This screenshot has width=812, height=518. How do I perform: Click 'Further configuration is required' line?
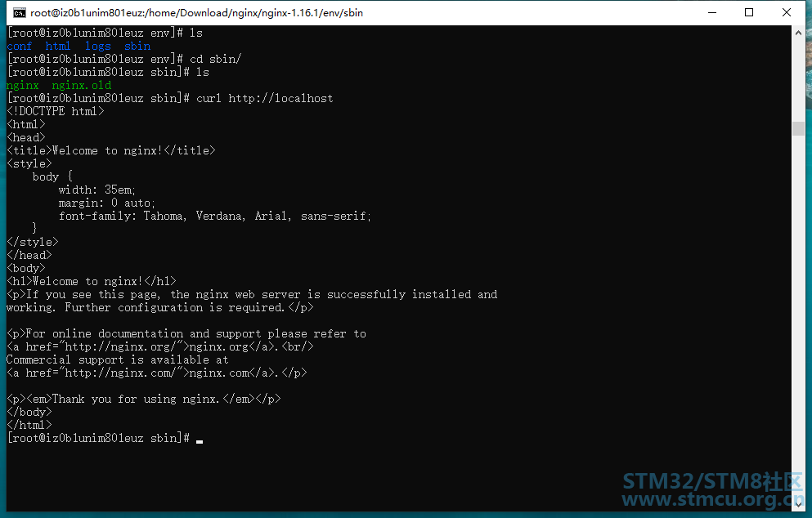[x=160, y=307]
